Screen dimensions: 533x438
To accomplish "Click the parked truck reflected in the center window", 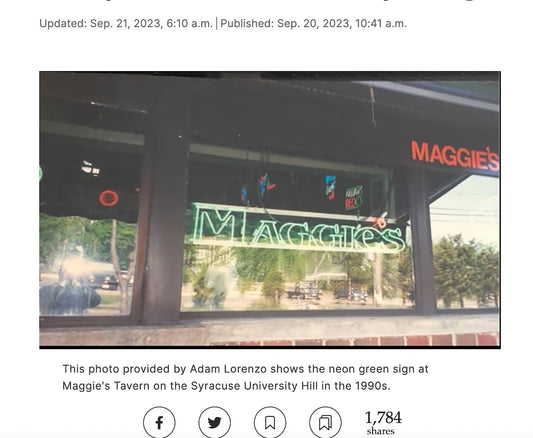I will click(304, 292).
